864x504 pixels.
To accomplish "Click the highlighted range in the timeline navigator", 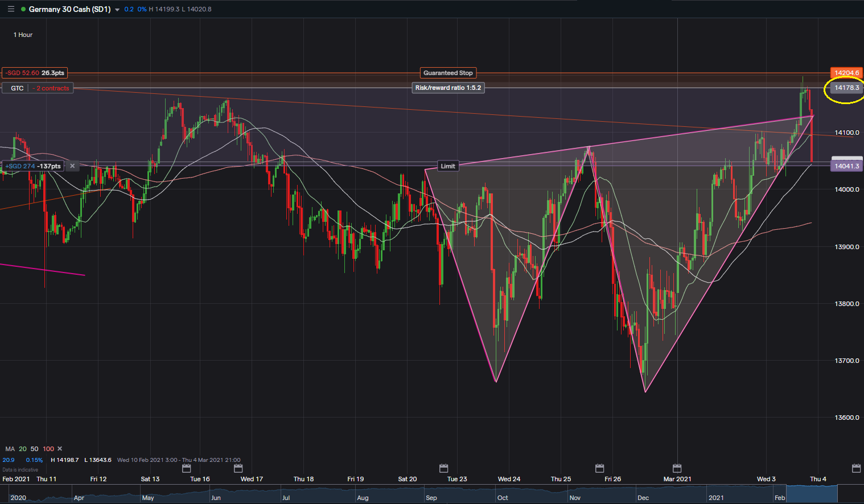I will pos(812,493).
